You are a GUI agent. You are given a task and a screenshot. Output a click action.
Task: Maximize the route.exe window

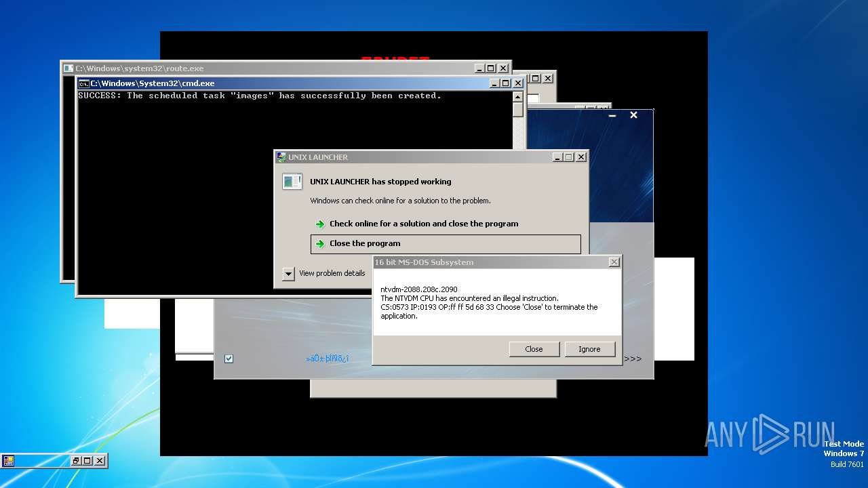[491, 68]
